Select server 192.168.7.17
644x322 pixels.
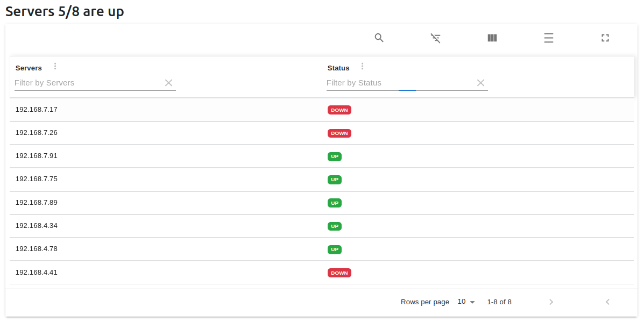pos(37,110)
